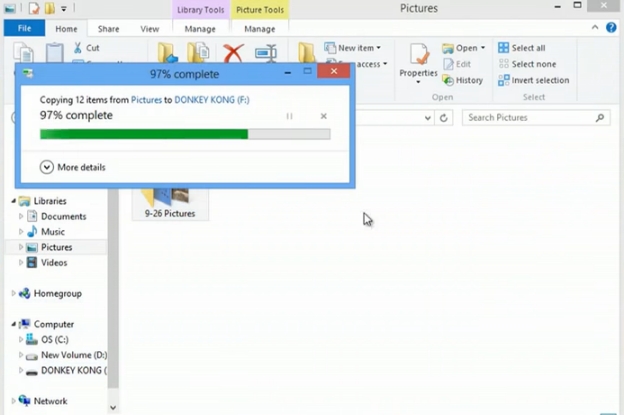This screenshot has height=415, width=624.
Task: Expand the Homegroup node
Action: (13, 293)
